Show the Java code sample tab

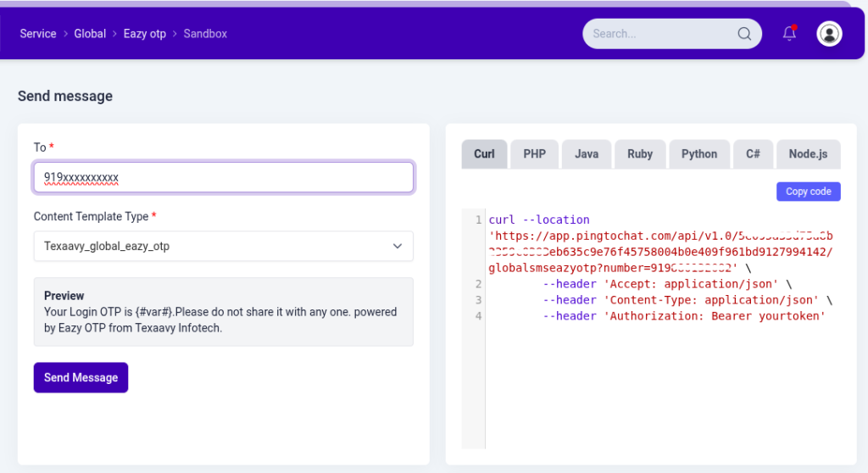tap(587, 154)
